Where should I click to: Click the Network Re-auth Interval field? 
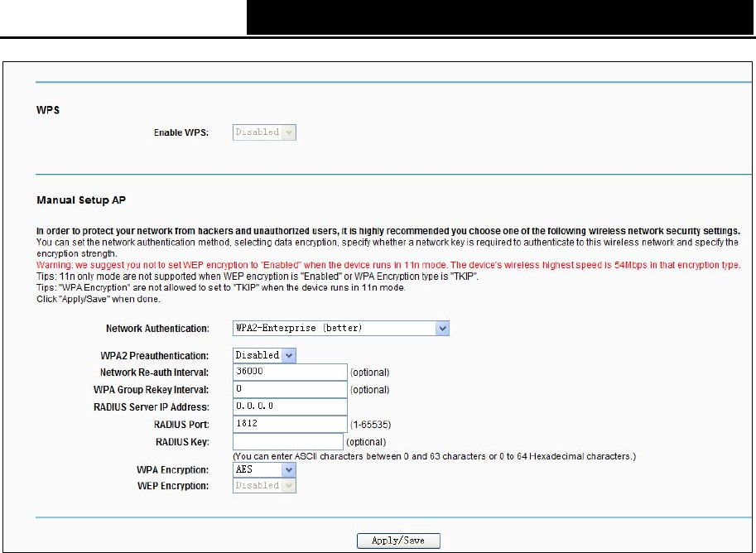[x=290, y=373]
